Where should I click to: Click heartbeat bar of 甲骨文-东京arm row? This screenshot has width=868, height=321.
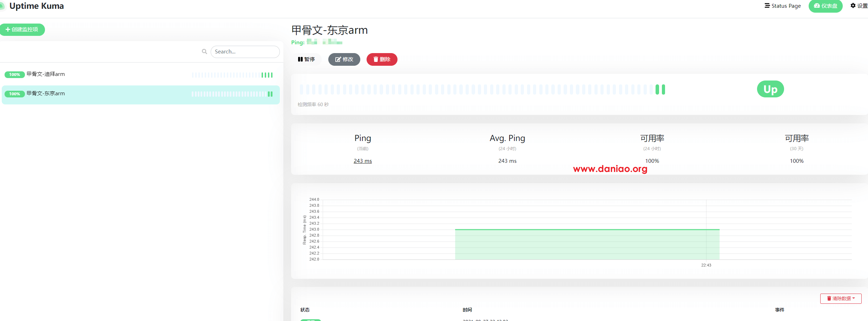click(232, 94)
